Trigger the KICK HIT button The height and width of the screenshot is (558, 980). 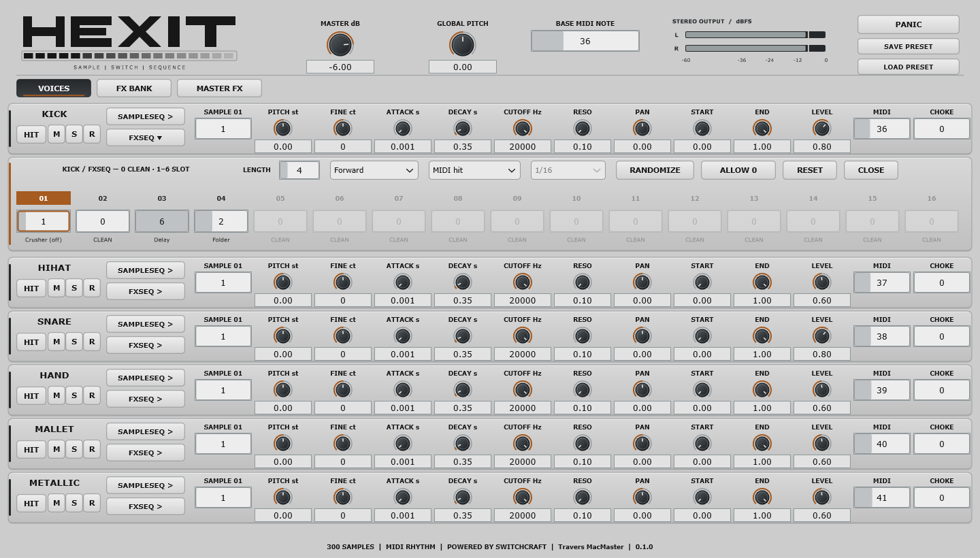point(31,134)
